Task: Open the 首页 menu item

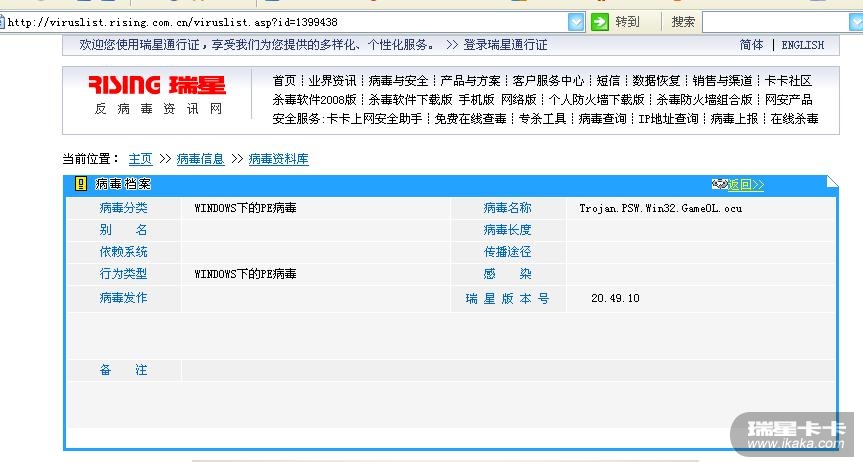Action: (x=284, y=81)
